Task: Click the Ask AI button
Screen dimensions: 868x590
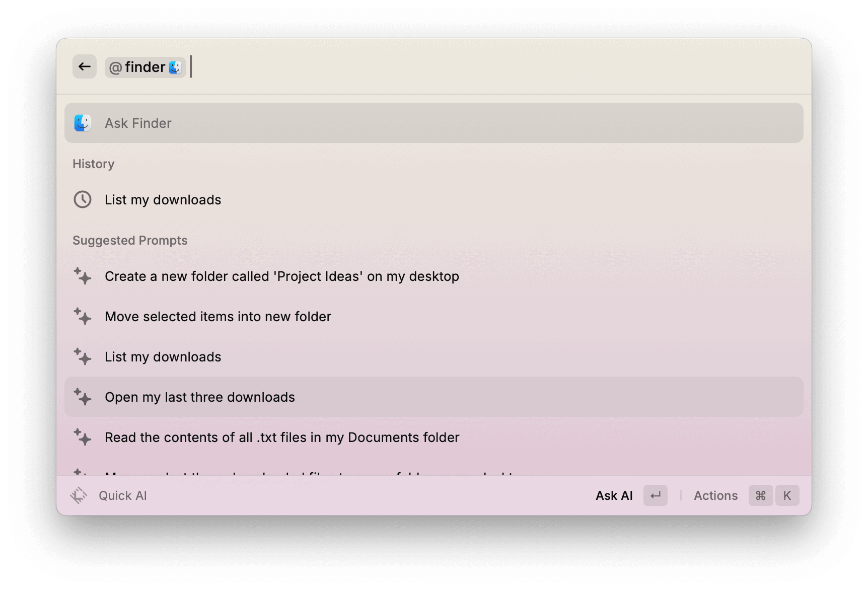Action: (x=614, y=496)
